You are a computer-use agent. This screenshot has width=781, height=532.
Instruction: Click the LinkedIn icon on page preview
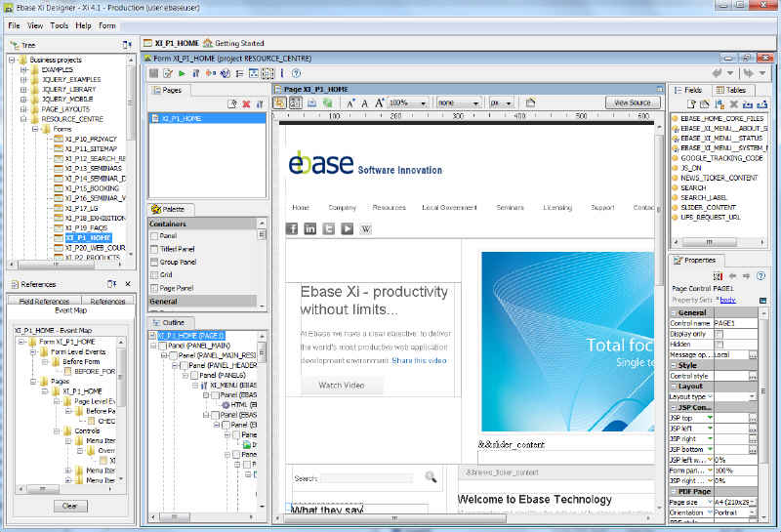coord(310,228)
